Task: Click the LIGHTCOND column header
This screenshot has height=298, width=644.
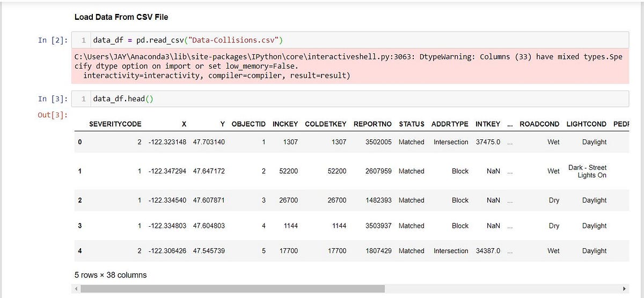Action: (x=587, y=124)
